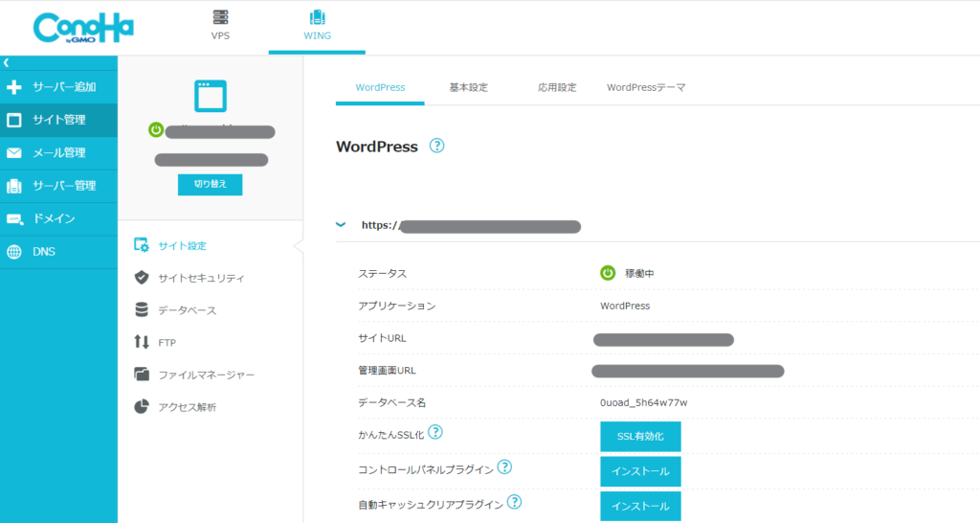Click the ファイルマネージャー folder icon
Image resolution: width=980 pixels, height=523 pixels.
(142, 375)
